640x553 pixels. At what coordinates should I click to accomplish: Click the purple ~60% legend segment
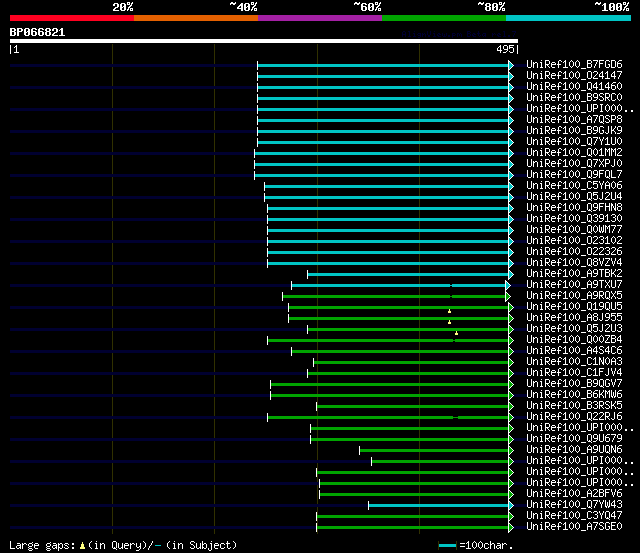point(320,18)
